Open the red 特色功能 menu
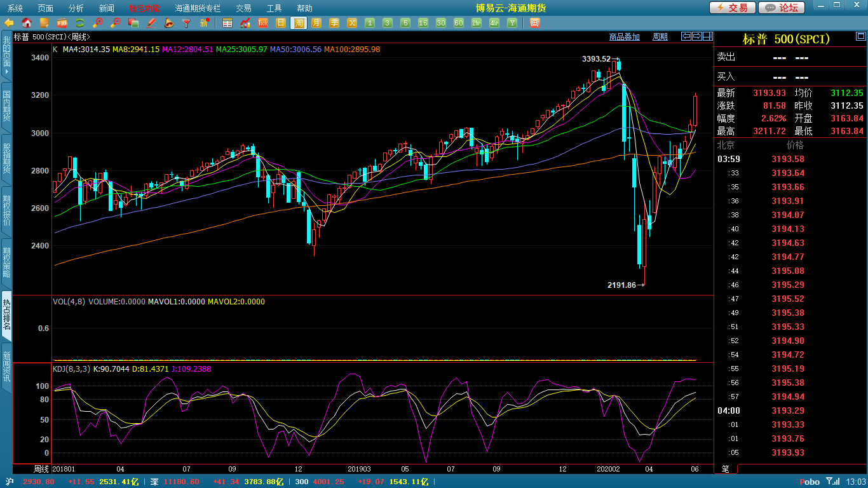 pyautogui.click(x=145, y=8)
